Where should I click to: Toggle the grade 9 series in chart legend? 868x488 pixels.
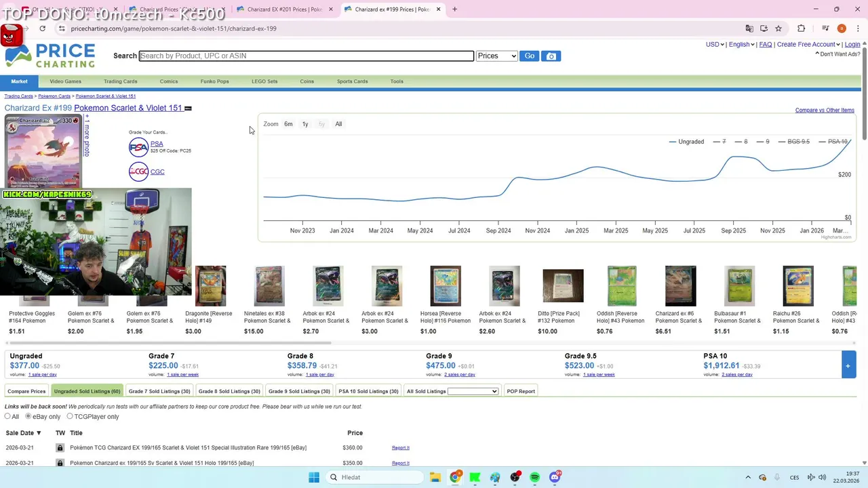tap(762, 142)
